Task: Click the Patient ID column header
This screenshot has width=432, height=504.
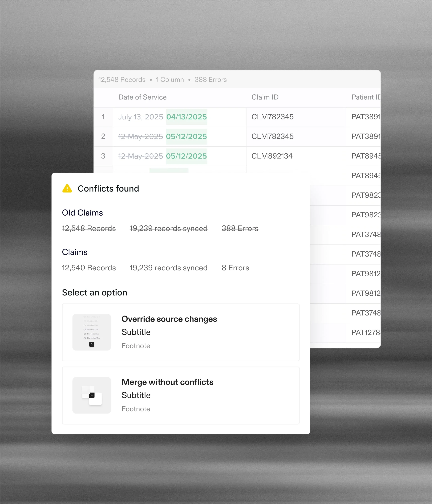Action: (x=365, y=97)
